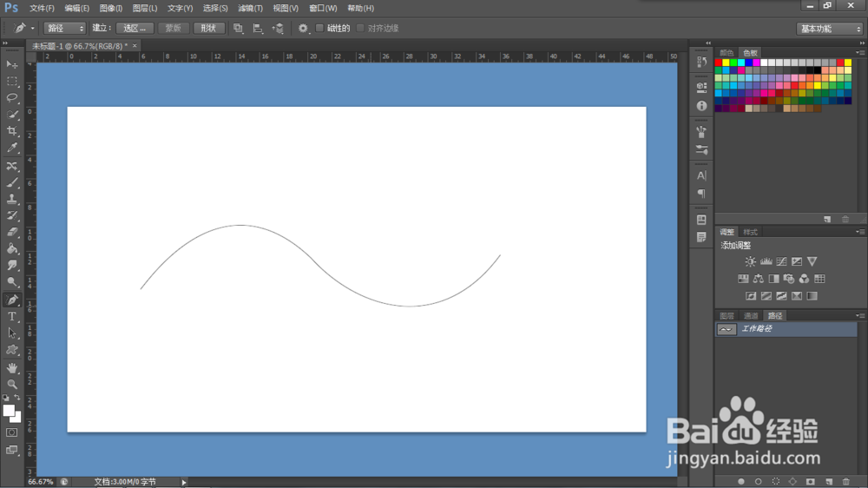
Task: Load path as selection button
Action: [x=775, y=481]
